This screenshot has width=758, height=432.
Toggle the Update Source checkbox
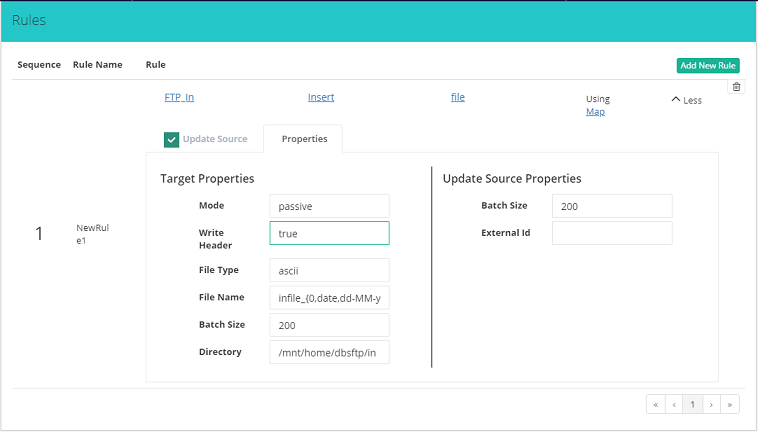click(x=172, y=139)
